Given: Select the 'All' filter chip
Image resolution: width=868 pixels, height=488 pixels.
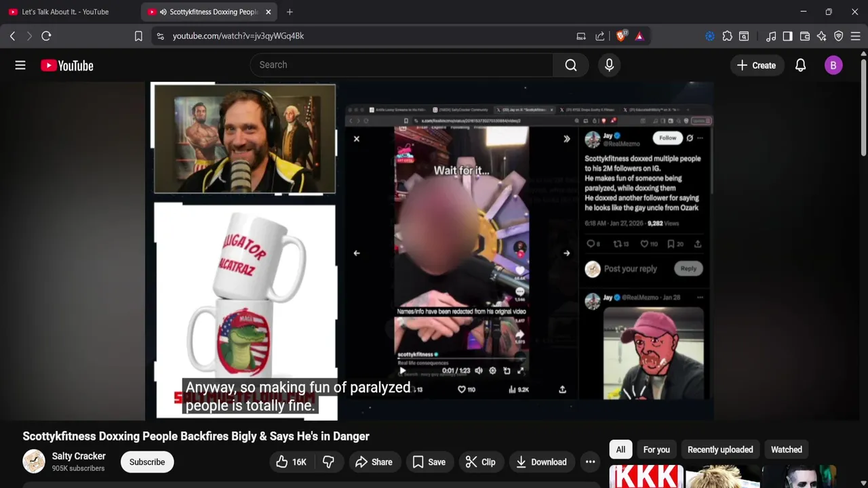Looking at the screenshot, I should (x=620, y=449).
